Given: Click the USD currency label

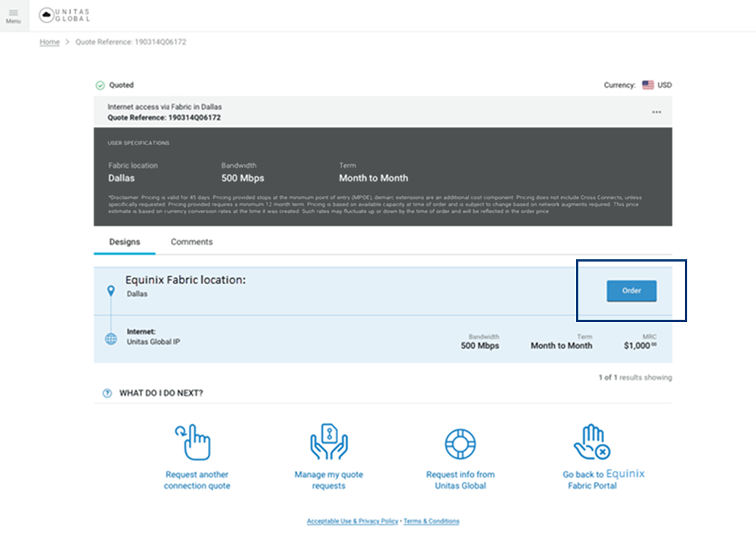Looking at the screenshot, I should [x=665, y=85].
